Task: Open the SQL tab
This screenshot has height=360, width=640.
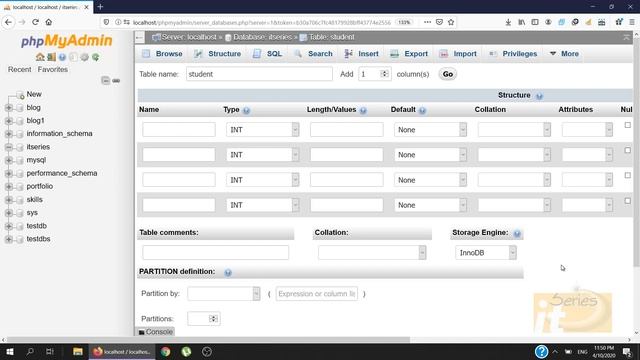Action: (x=267, y=54)
